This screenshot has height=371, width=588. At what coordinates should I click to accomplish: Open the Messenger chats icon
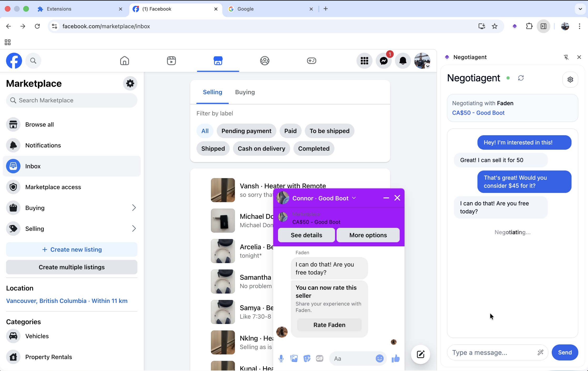(x=384, y=61)
